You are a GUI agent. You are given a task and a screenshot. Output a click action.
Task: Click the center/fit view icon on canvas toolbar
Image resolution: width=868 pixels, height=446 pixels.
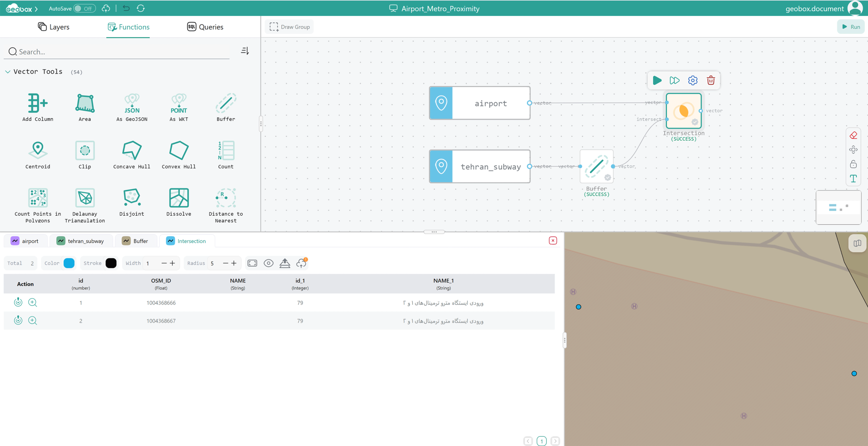[853, 150]
